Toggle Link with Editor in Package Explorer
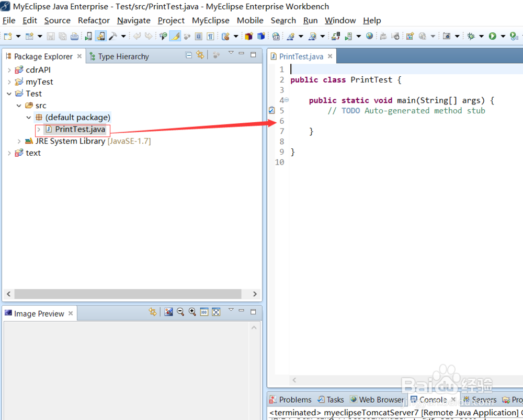Image resolution: width=523 pixels, height=420 pixels. click(x=200, y=55)
